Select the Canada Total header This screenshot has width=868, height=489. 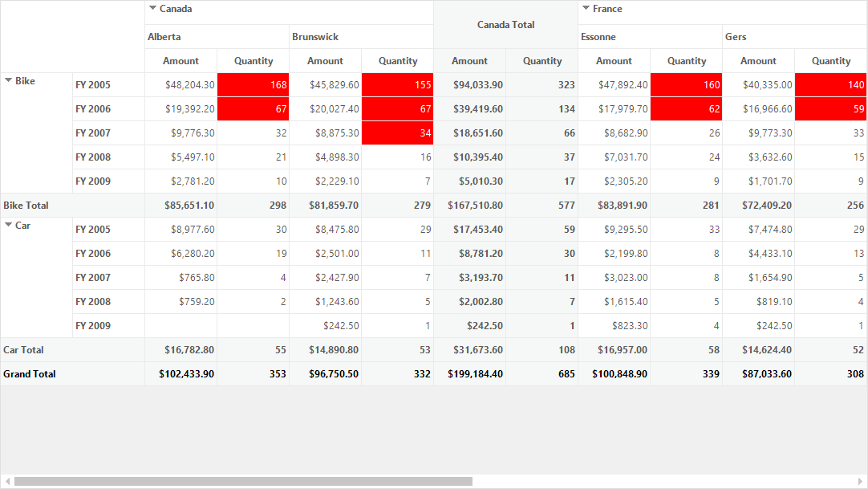point(505,24)
